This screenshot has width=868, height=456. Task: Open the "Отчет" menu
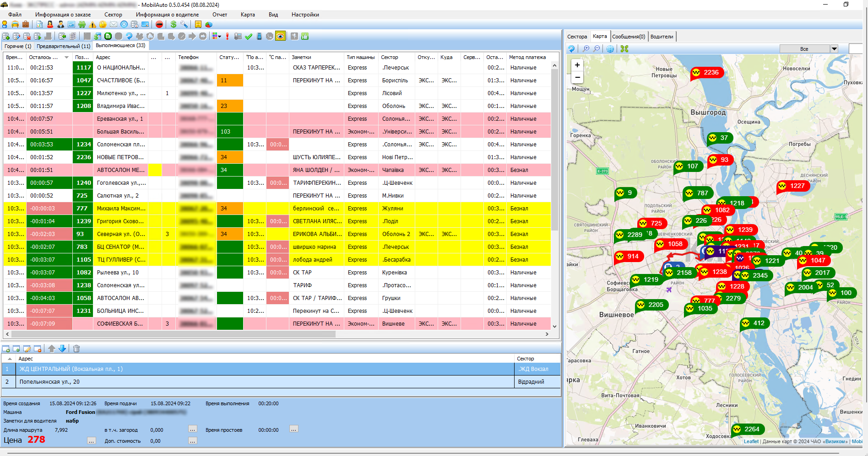(220, 15)
